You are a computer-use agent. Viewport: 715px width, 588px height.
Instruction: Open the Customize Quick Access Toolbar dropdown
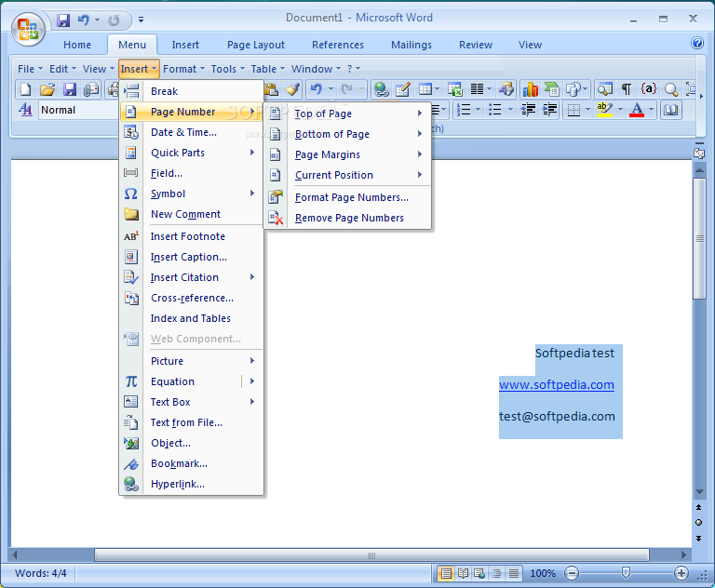click(142, 20)
